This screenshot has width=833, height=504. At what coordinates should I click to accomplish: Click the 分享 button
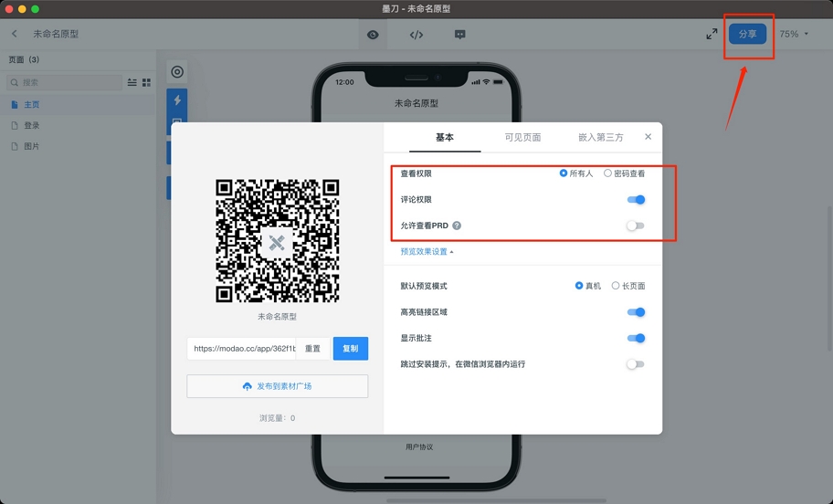(747, 34)
